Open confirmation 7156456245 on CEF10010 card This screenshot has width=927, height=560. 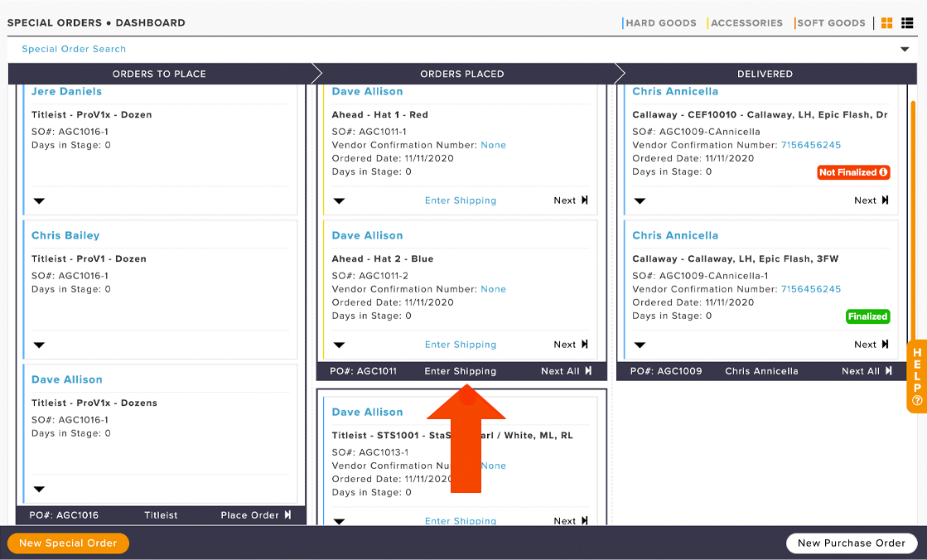point(810,145)
